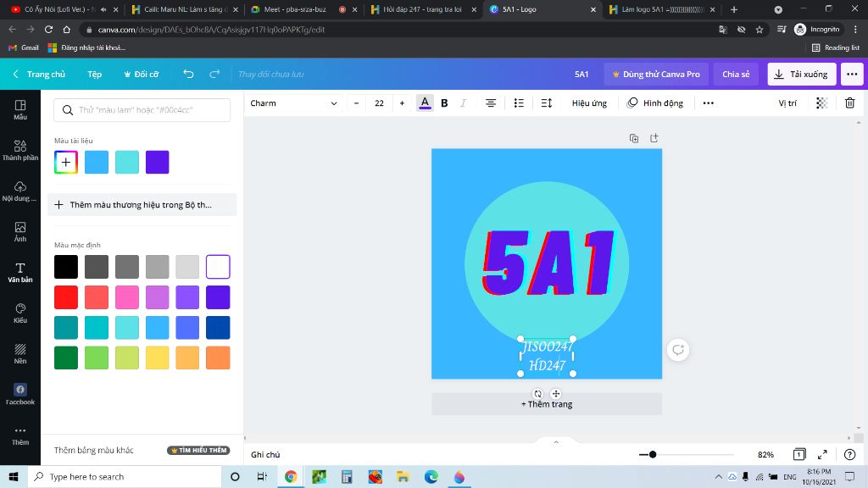This screenshot has height=488, width=868.
Task: Change text alignment
Action: (491, 103)
